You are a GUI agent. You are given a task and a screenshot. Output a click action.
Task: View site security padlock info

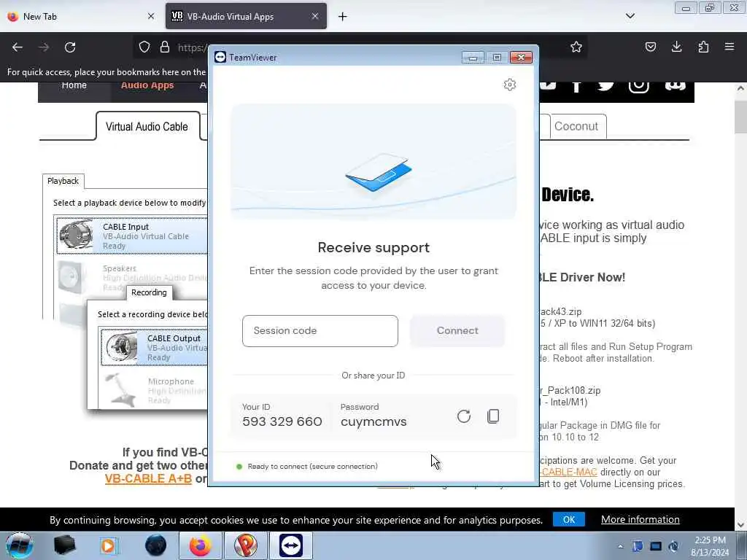165,47
